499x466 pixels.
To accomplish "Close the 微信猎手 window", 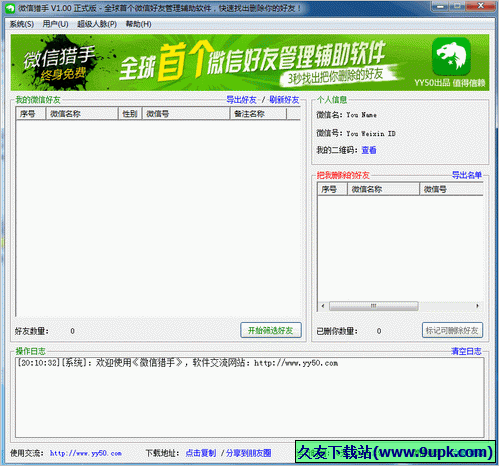I will [x=480, y=6].
